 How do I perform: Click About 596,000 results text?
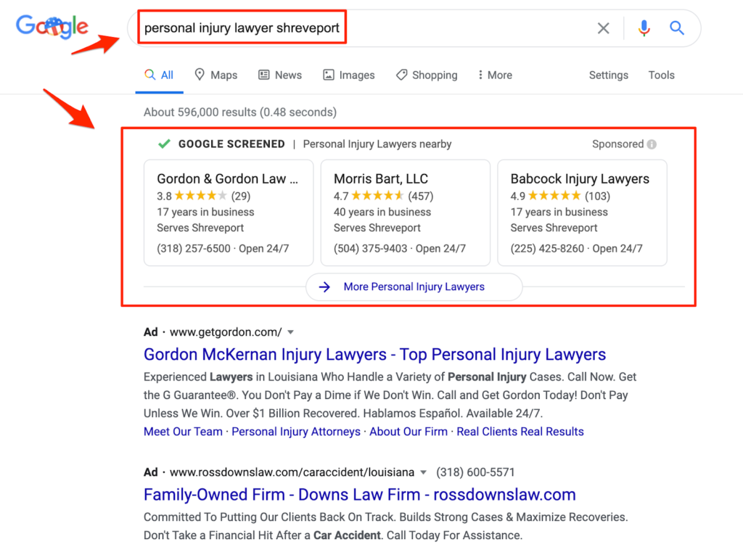tap(240, 112)
